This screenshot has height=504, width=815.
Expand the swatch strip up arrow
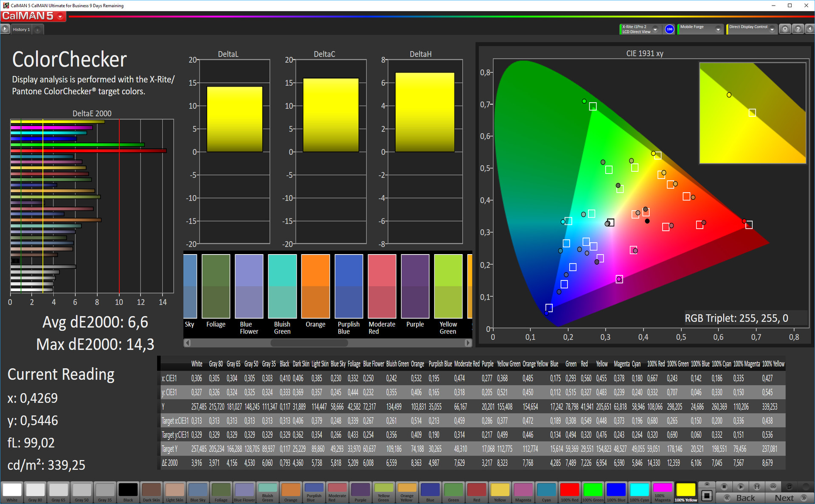point(707,484)
